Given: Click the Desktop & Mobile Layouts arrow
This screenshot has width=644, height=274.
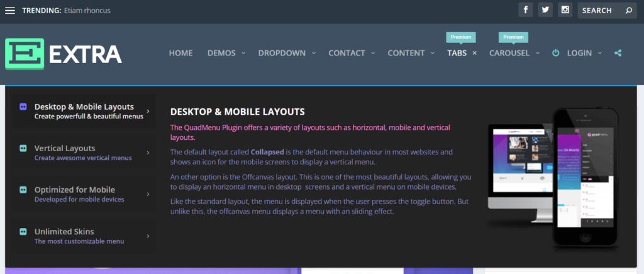Looking at the screenshot, I should click(x=148, y=111).
